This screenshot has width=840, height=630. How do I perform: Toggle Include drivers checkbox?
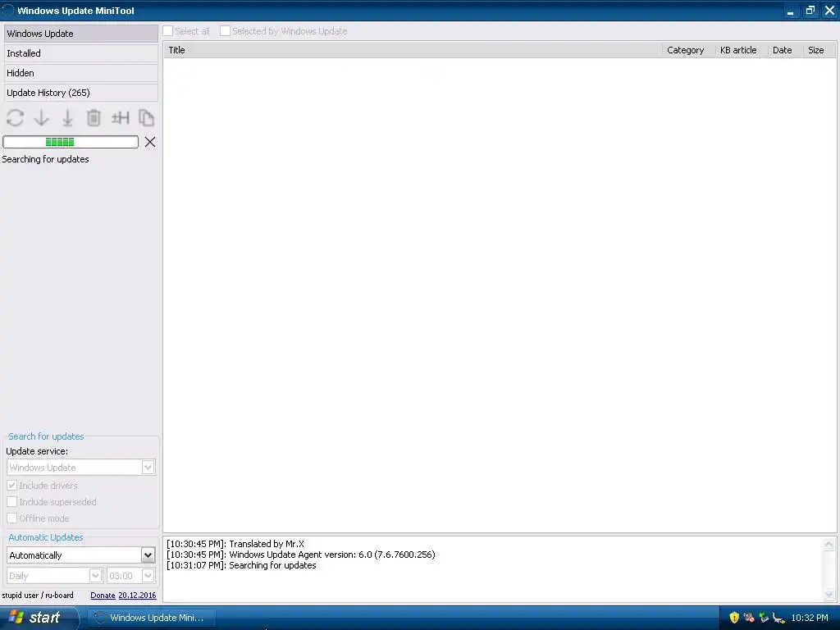pyautogui.click(x=11, y=486)
